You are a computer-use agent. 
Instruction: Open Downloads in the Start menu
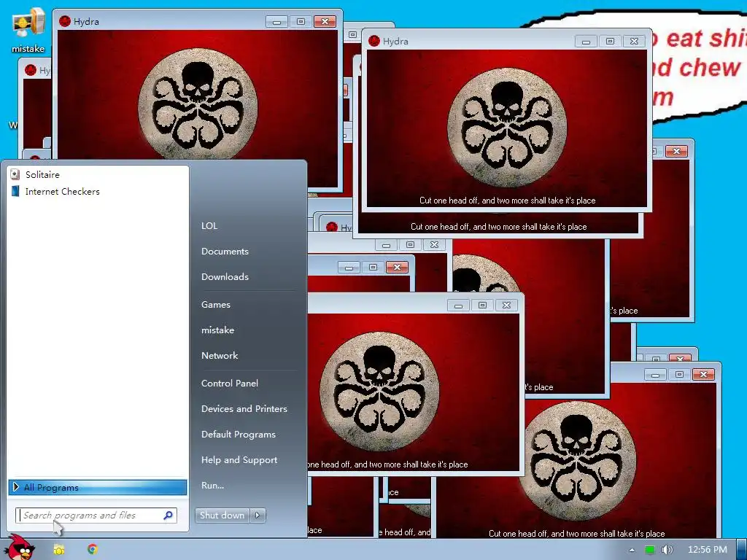[225, 276]
